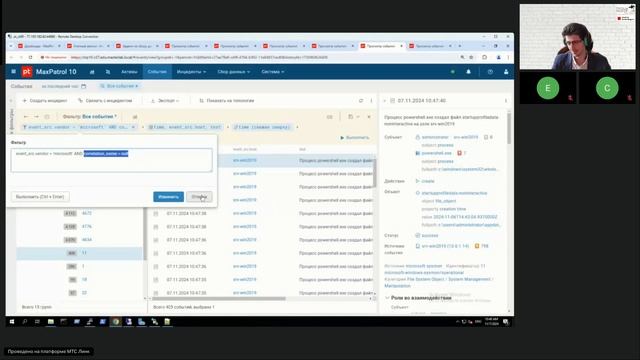Open the Активы section
The height and width of the screenshot is (360, 640).
[x=129, y=72]
